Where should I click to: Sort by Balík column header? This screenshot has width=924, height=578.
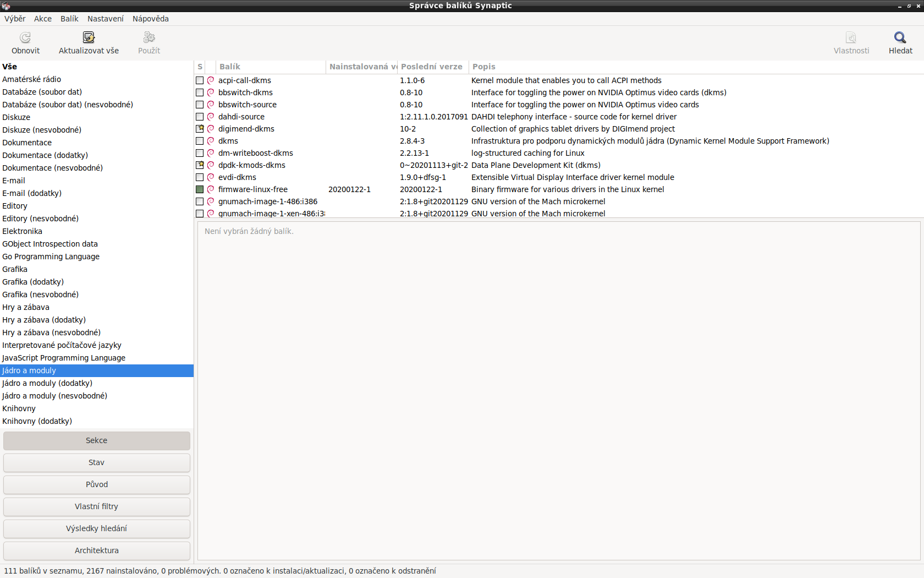(271, 67)
